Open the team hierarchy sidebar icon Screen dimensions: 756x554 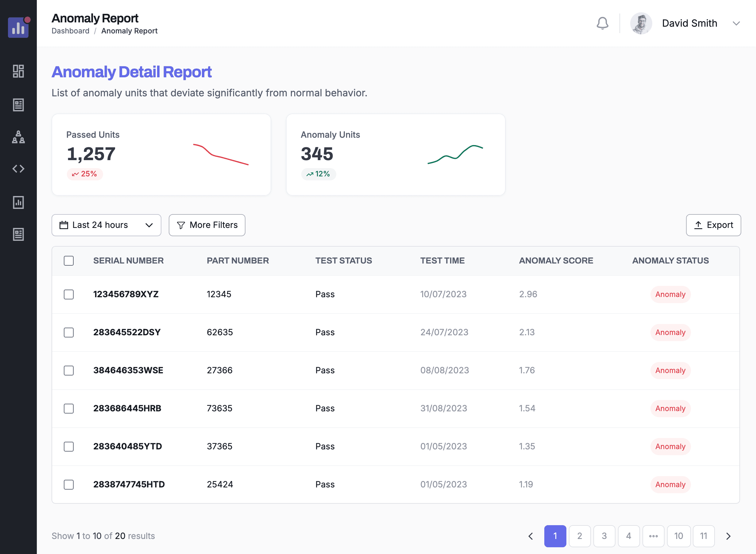point(18,137)
